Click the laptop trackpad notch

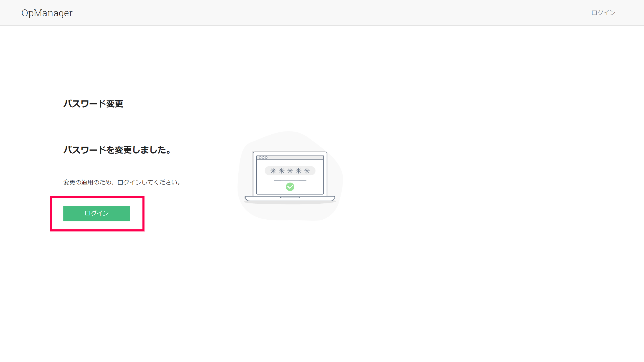290,197
